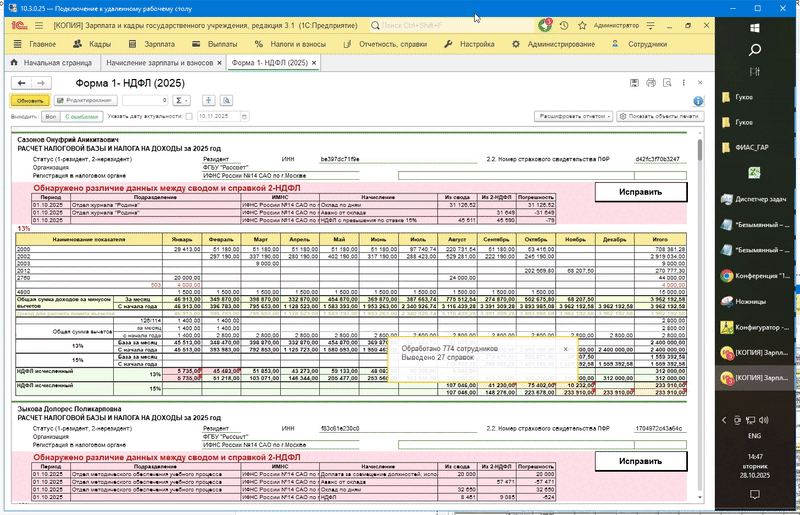Open the history clock icon
Screen dimensions: 800x515
(x=564, y=25)
